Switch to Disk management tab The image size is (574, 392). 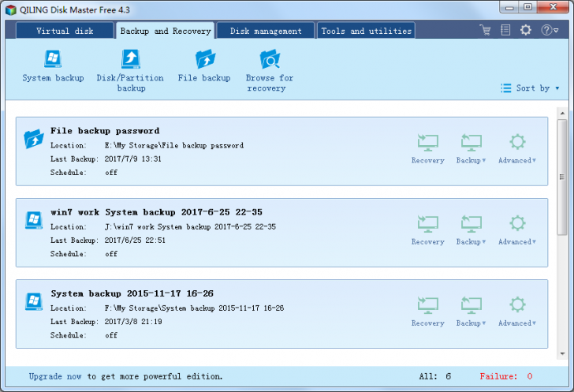(266, 31)
